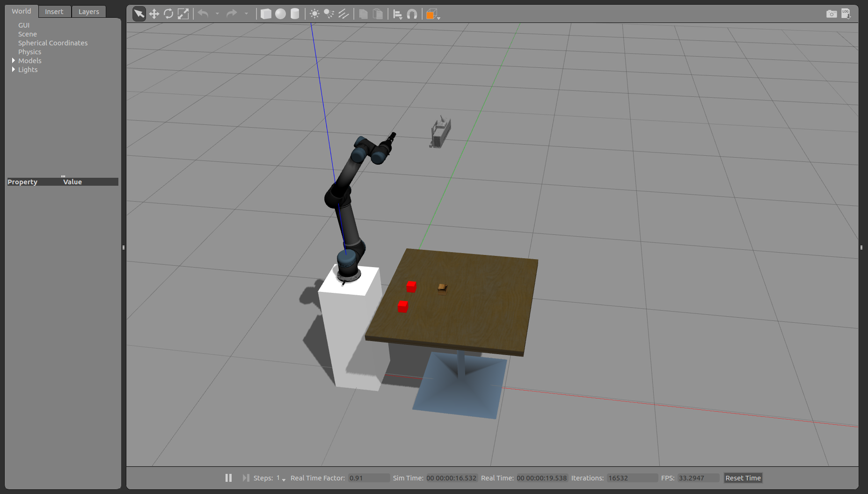Open the undo history dropdown arrow
Viewport: 868px width, 494px height.
tap(217, 14)
